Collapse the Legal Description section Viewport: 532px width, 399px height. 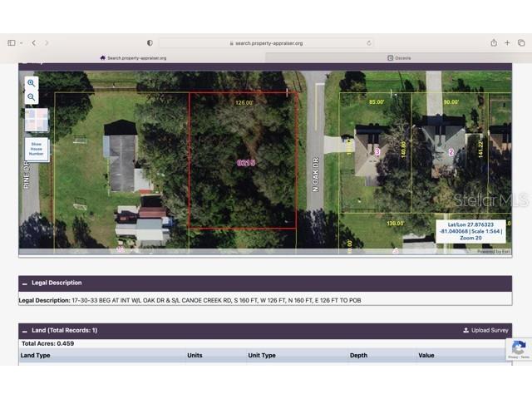pos(24,283)
